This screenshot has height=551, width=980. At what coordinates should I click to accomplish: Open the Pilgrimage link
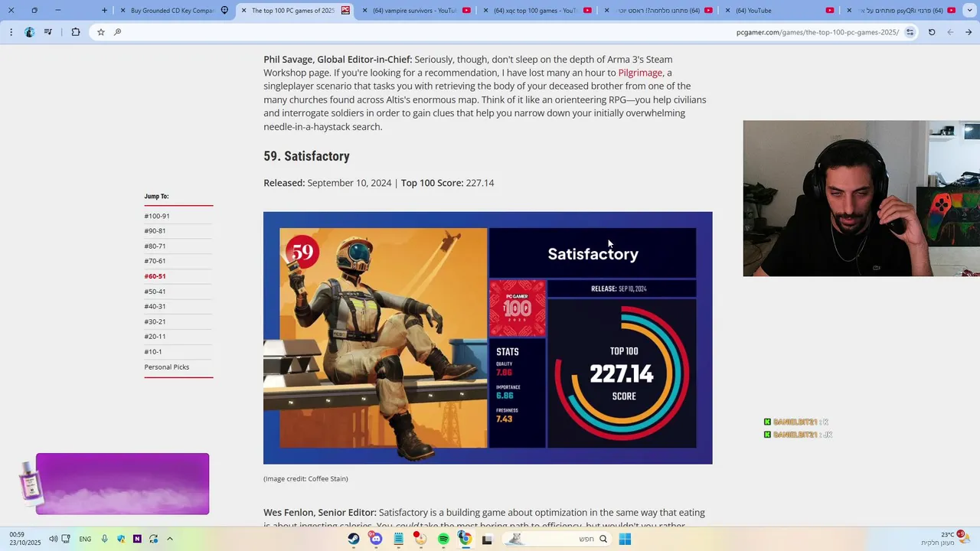pyautogui.click(x=640, y=73)
